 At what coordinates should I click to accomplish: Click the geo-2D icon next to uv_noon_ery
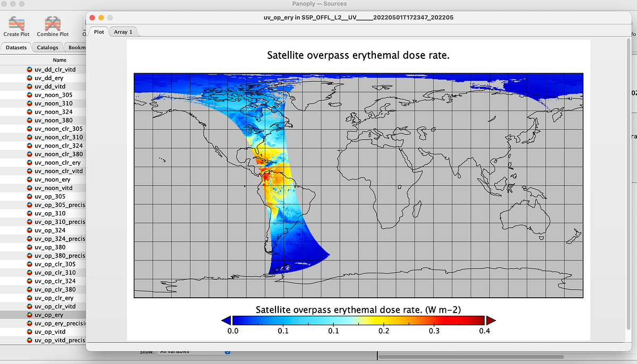point(29,179)
